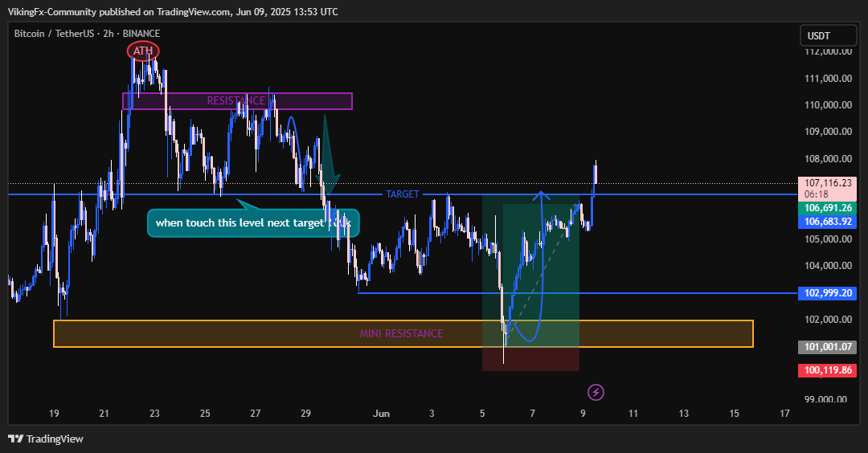868x453 pixels.
Task: Click the Jun label on time axis
Action: pyautogui.click(x=382, y=414)
